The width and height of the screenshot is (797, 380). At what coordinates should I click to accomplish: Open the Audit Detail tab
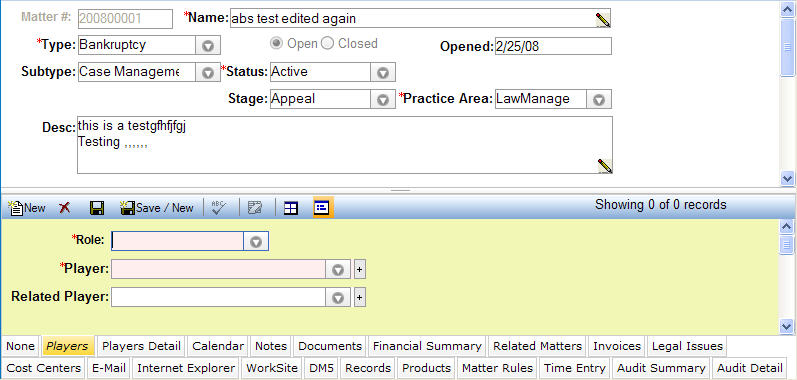point(750,368)
